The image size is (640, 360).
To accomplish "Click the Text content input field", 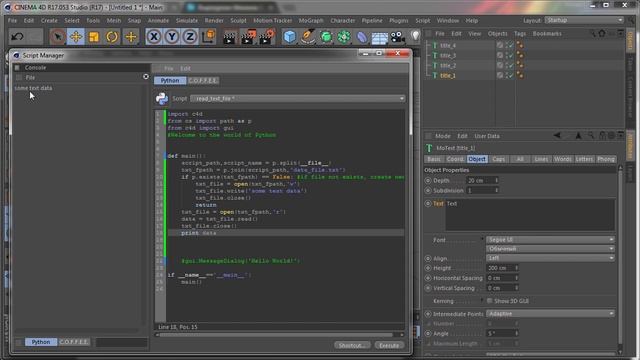I will (530, 215).
